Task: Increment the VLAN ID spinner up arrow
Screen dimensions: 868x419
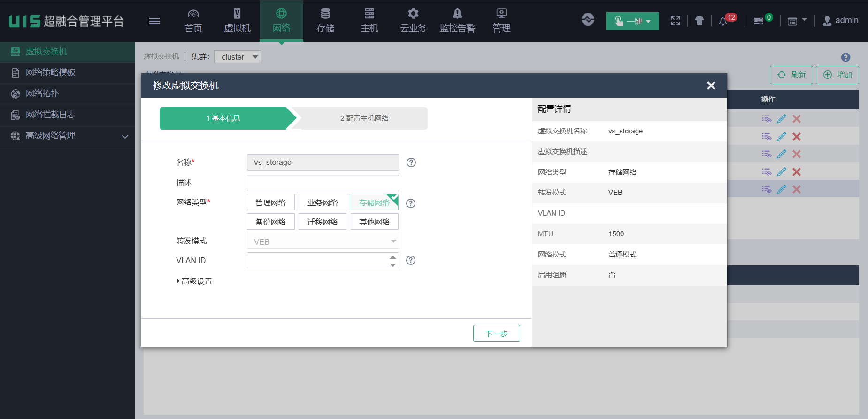Action: [393, 257]
